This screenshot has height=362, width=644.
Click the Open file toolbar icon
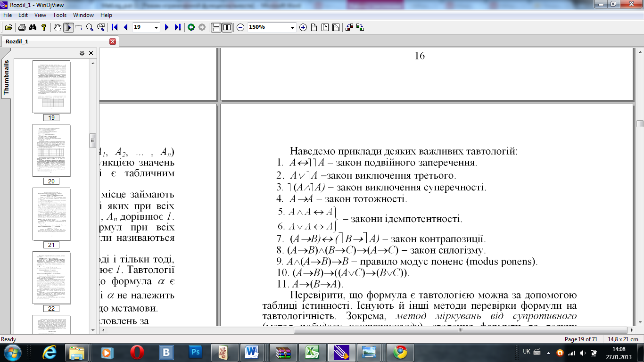tap(8, 27)
